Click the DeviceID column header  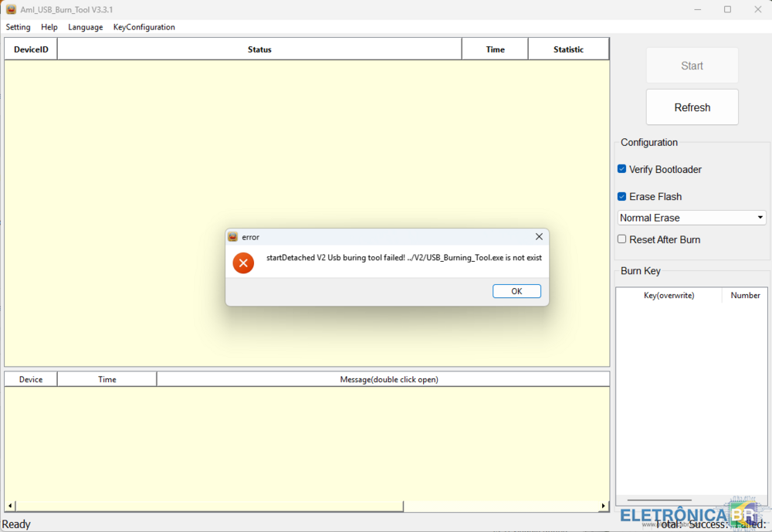pos(31,49)
